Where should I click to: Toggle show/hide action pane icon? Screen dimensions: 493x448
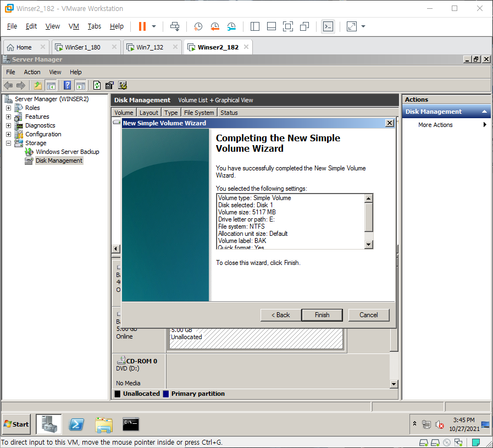coord(80,85)
